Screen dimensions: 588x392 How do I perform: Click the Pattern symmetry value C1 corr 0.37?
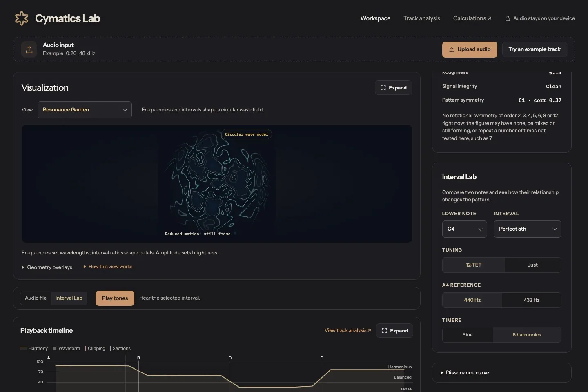pyautogui.click(x=540, y=100)
